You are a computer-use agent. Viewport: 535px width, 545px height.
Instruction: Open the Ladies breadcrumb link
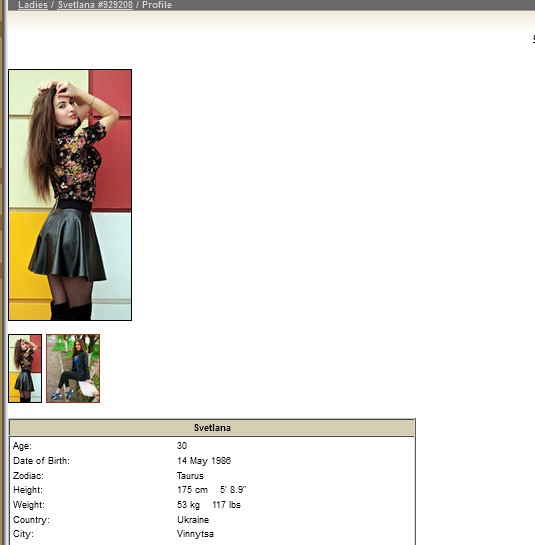[x=33, y=5]
